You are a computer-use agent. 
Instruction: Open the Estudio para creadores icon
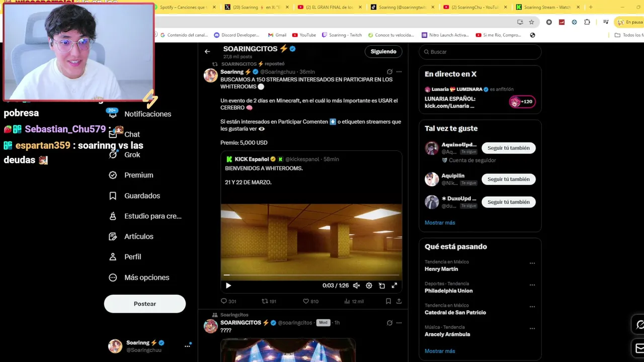113,216
